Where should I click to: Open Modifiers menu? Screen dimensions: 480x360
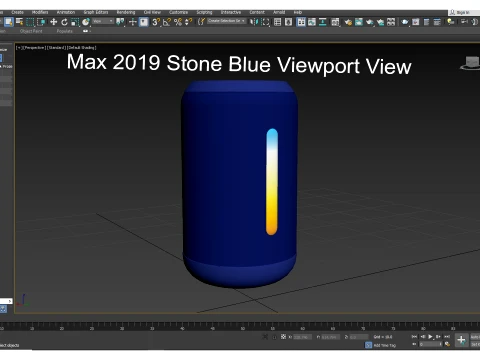pos(40,12)
